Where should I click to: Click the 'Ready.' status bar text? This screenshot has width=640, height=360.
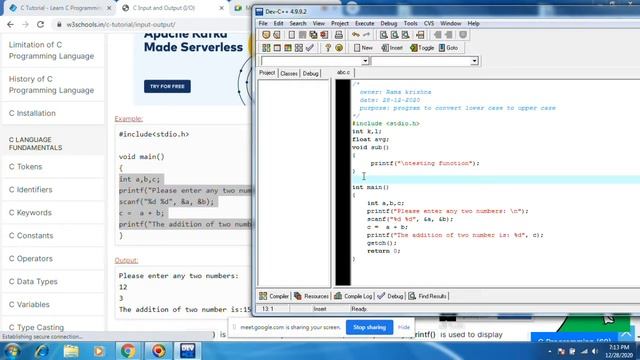359,309
